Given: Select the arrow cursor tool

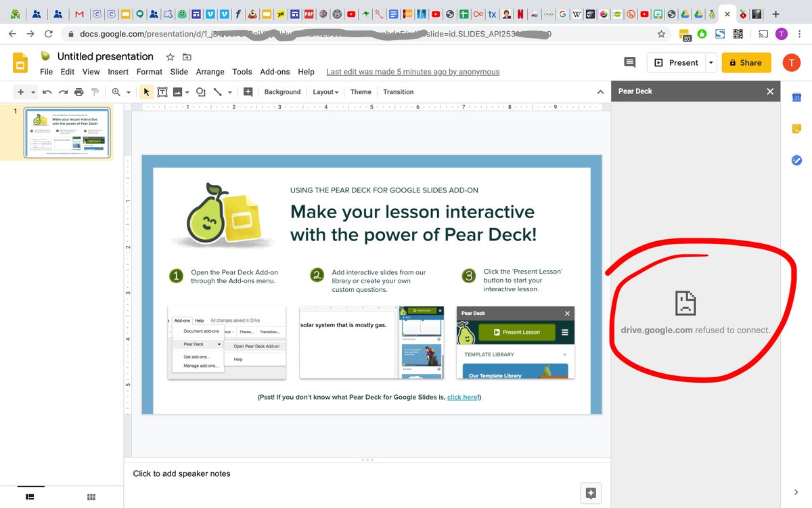Looking at the screenshot, I should pos(147,92).
